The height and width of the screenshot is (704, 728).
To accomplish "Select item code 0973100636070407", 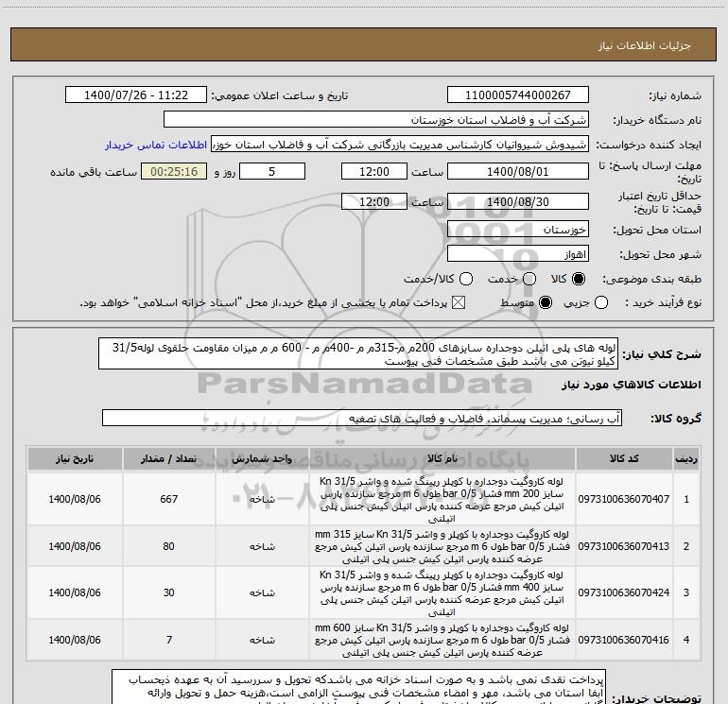I will coord(624,499).
